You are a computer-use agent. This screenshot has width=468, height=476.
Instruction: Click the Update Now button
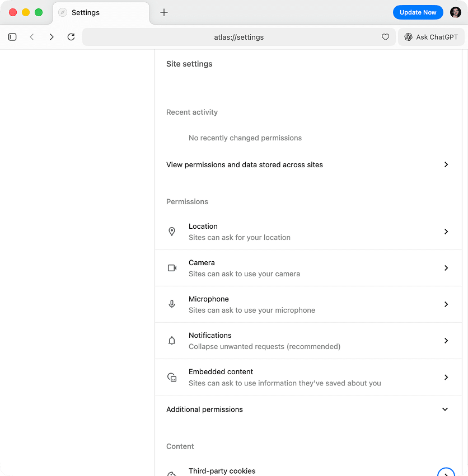[x=418, y=12]
